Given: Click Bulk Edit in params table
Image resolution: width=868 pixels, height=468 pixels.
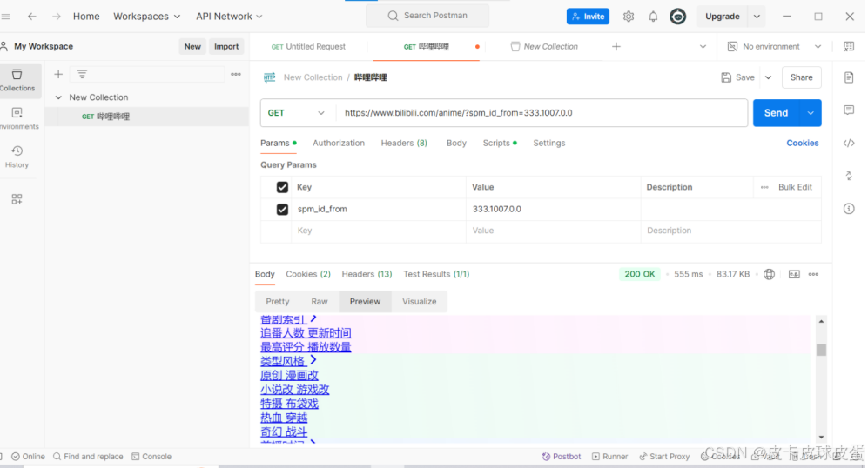Looking at the screenshot, I should pyautogui.click(x=795, y=187).
